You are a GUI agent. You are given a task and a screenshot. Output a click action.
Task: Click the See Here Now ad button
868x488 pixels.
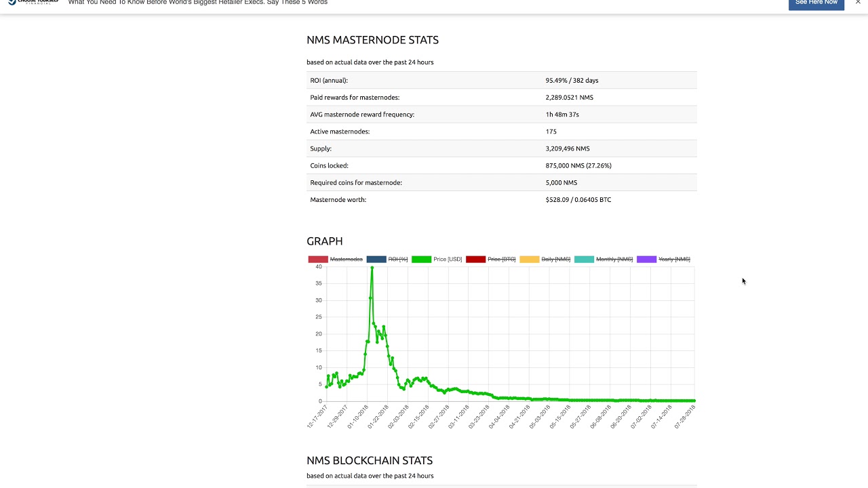tap(816, 3)
